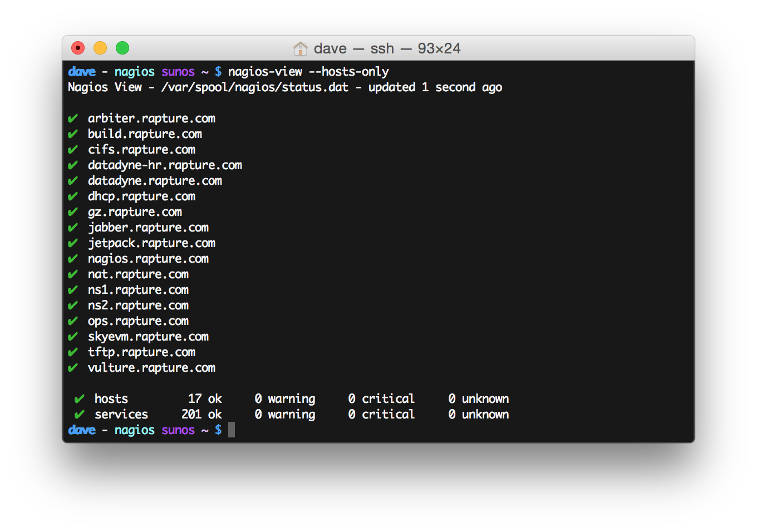Click the home folder icon in title bar
757x532 pixels.
click(301, 48)
